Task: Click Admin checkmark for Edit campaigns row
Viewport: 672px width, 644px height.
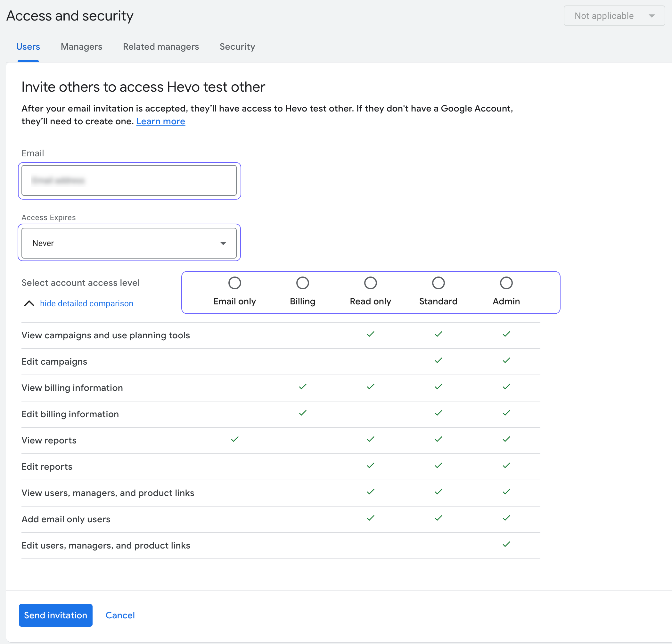Action: coord(506,360)
